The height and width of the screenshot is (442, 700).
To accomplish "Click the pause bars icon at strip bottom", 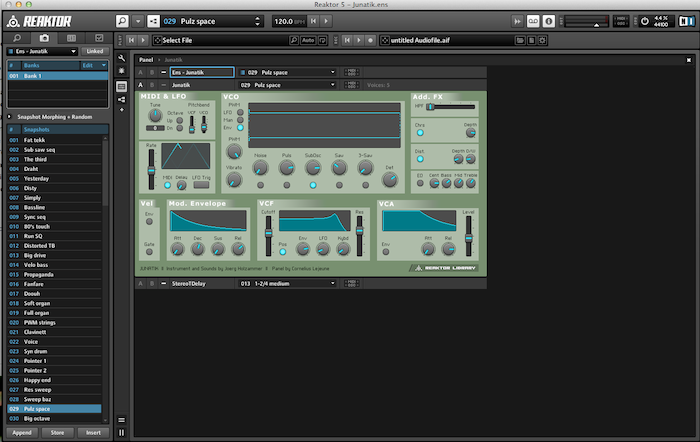I will (121, 433).
